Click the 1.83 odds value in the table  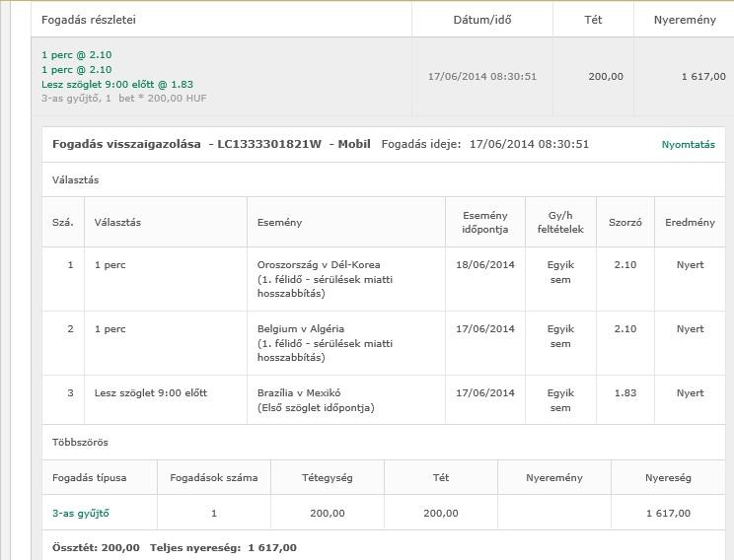(x=624, y=392)
